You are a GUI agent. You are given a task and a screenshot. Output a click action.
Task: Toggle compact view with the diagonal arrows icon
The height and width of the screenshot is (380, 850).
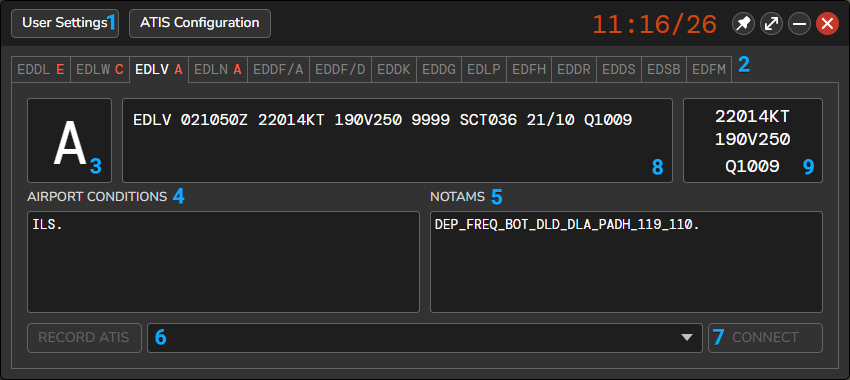[x=771, y=24]
